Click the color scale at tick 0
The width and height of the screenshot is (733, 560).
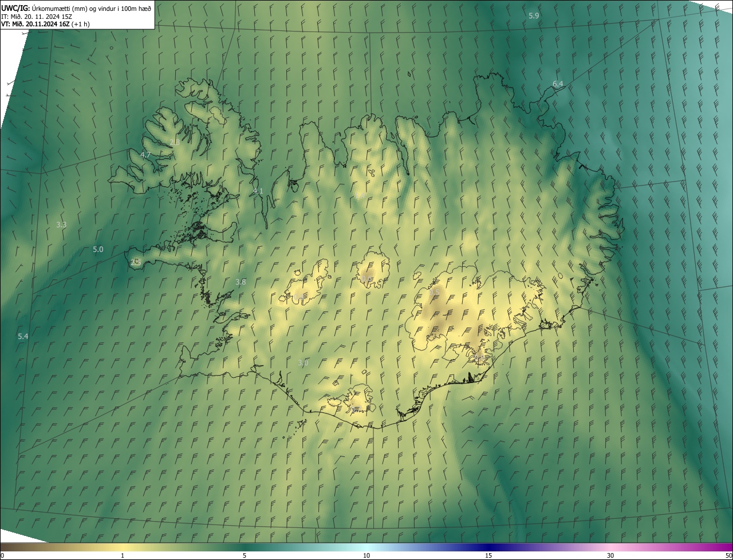[2, 555]
